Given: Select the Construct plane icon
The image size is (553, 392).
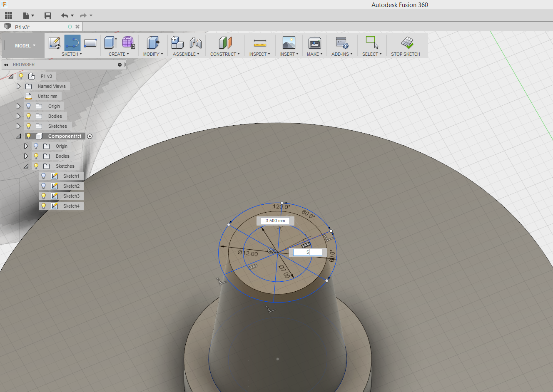Looking at the screenshot, I should [225, 42].
